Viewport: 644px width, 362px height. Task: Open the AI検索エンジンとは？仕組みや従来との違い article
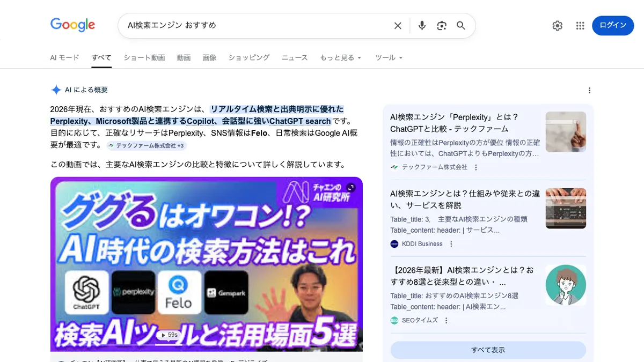coord(465,200)
